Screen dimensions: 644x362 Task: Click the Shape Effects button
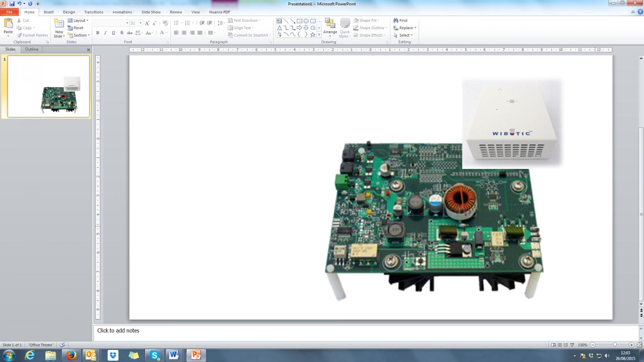click(369, 35)
